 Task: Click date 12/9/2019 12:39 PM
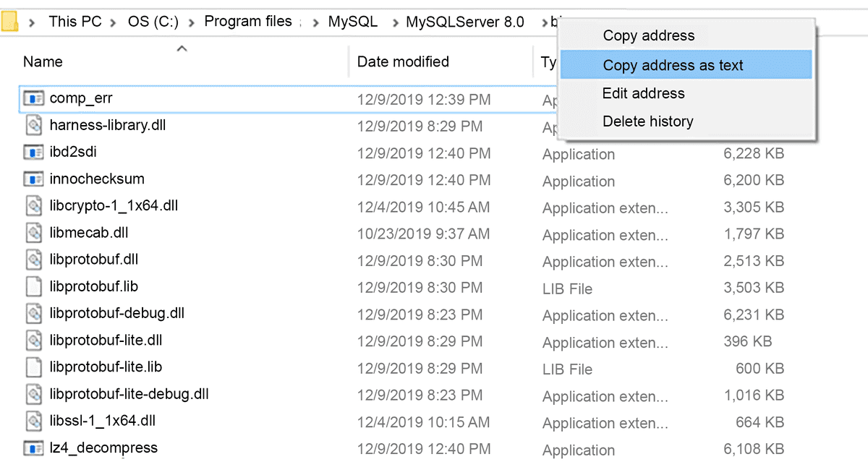tap(423, 99)
